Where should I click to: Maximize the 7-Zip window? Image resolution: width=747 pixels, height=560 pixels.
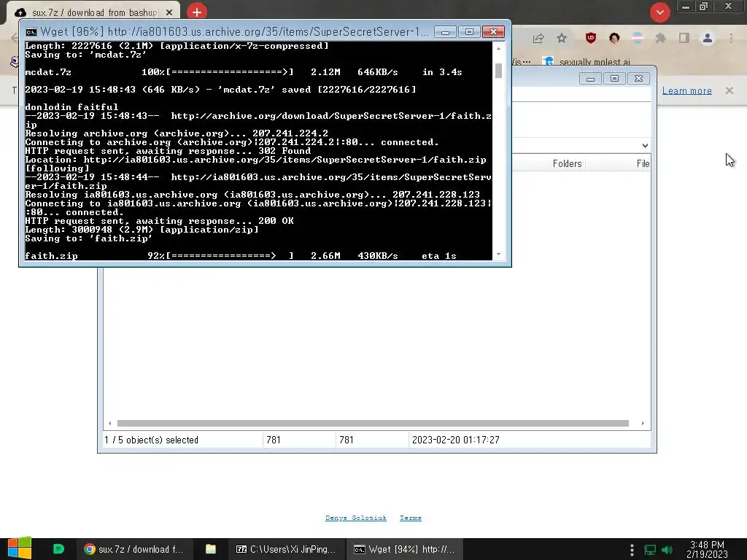click(614, 79)
